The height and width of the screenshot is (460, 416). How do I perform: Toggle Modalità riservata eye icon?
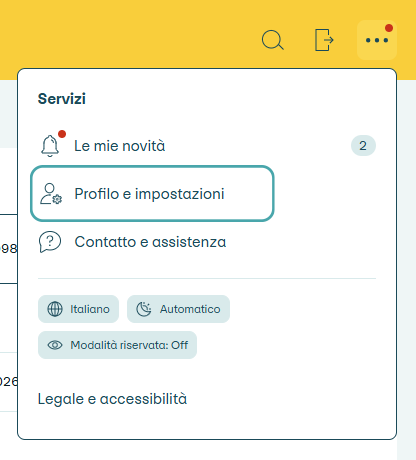(x=55, y=345)
